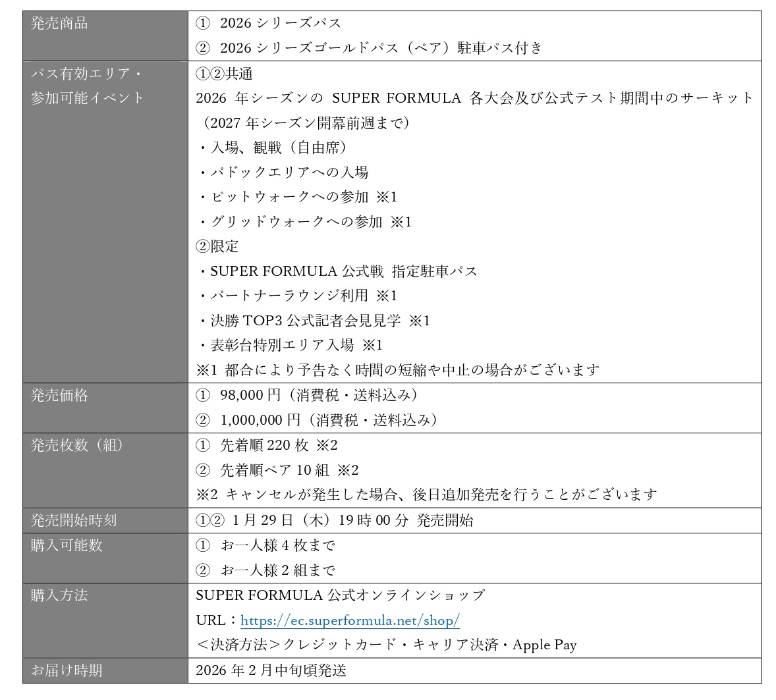Click the グリッドウォークへの参加 bullet
776x700 pixels.
pyautogui.click(x=304, y=222)
